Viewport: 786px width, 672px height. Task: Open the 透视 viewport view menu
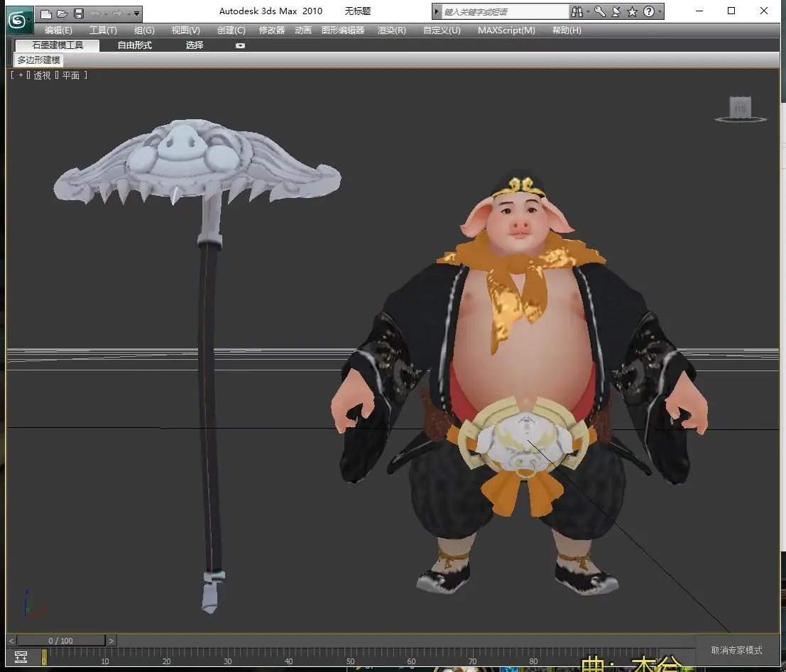pos(42,75)
